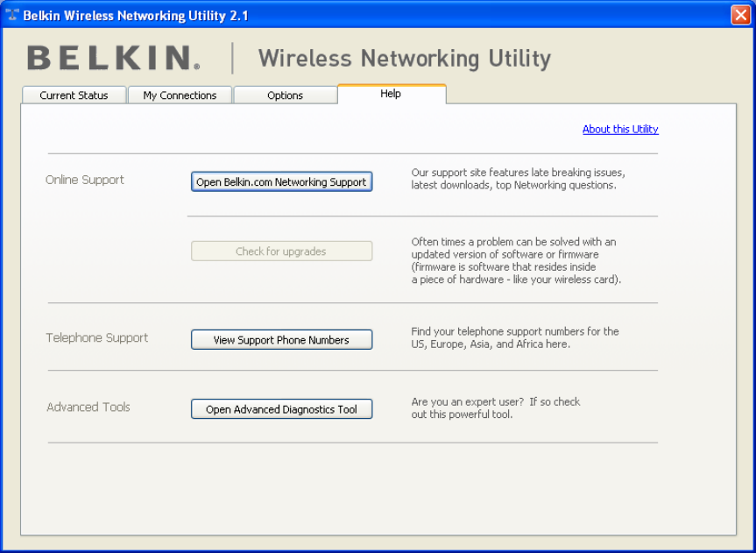Click Open Belkin.com Networking Support button
Image resolution: width=756 pixels, height=553 pixels.
(281, 182)
